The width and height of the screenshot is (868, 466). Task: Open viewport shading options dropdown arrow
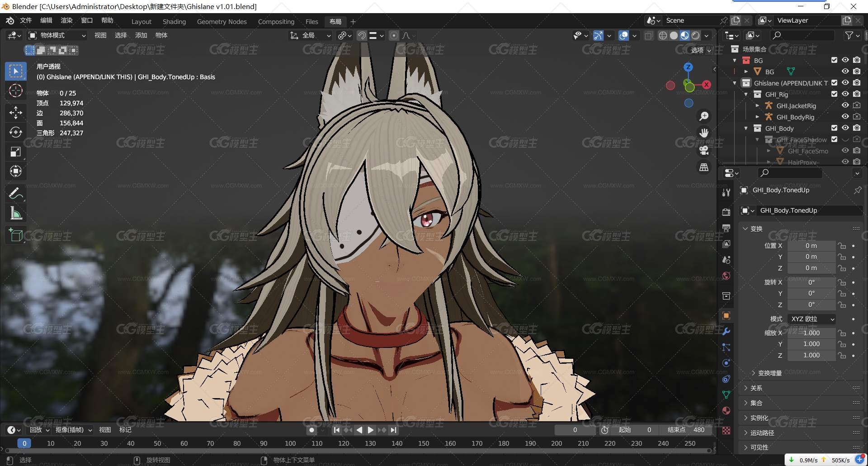(706, 35)
